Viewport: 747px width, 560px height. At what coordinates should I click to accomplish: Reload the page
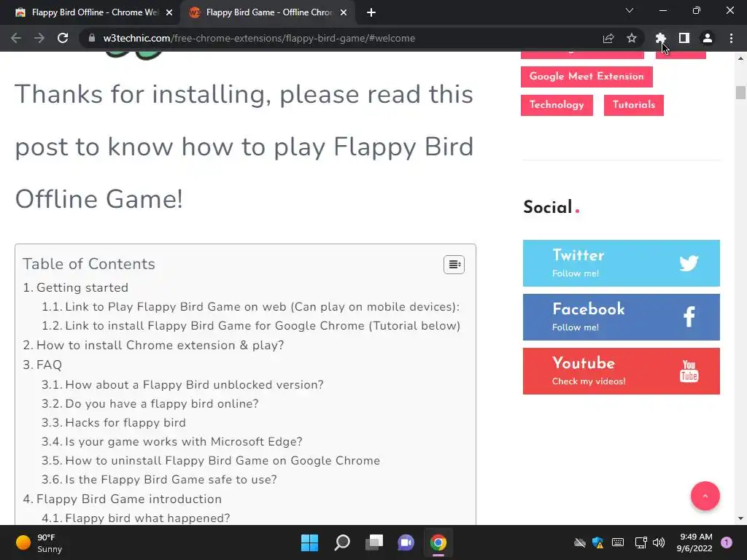(x=63, y=38)
